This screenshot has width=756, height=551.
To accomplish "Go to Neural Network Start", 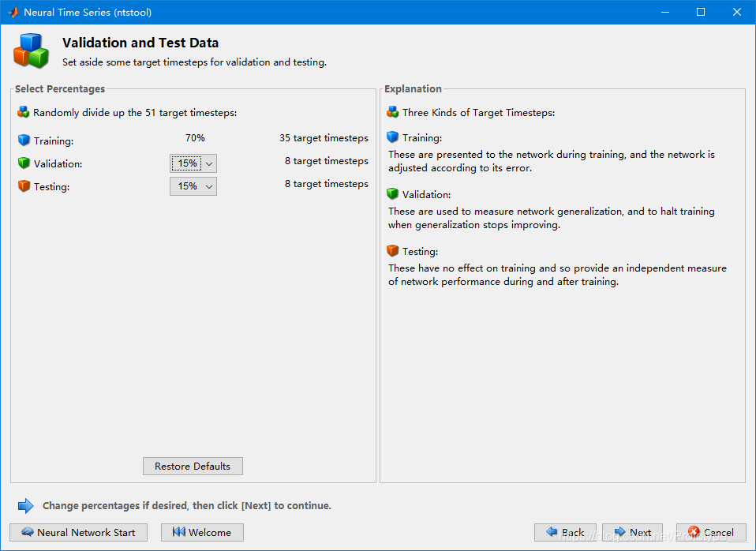I will [x=79, y=532].
